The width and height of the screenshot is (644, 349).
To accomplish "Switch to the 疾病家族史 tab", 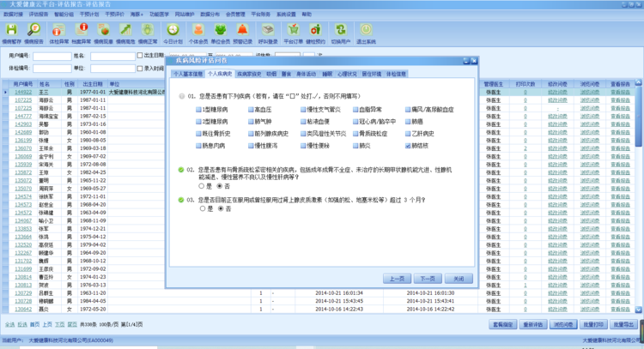I will click(x=249, y=74).
